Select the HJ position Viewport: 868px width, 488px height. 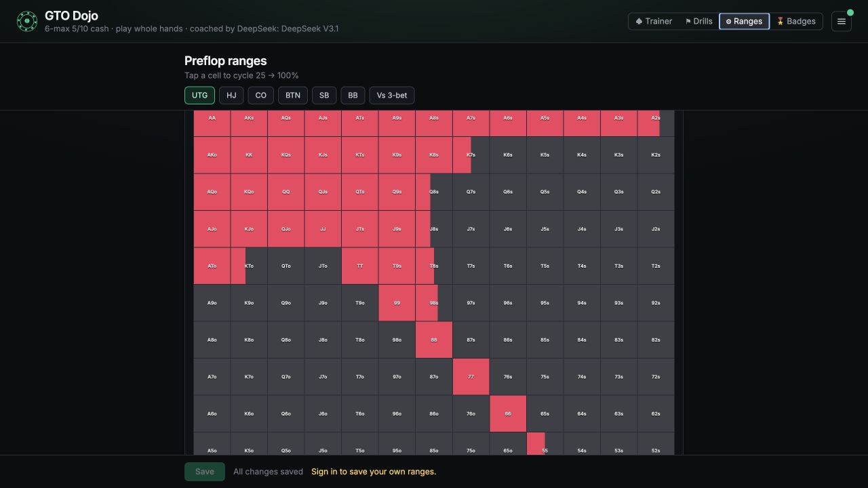tap(231, 96)
